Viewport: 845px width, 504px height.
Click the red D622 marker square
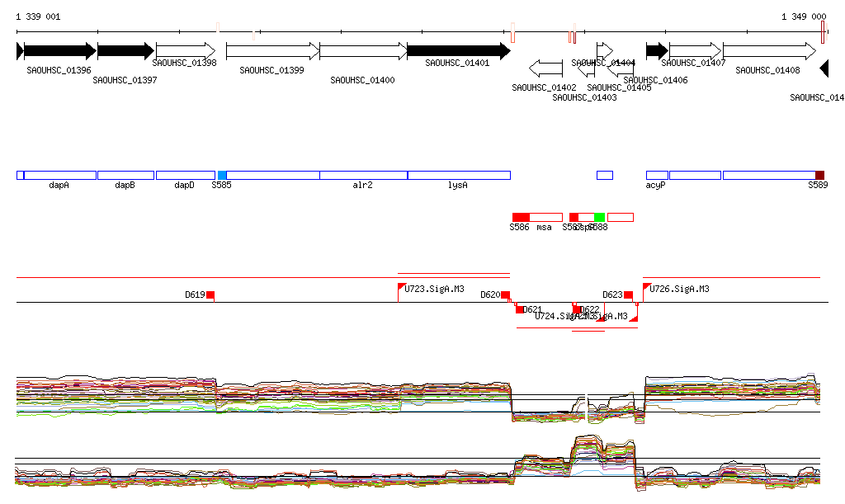pyautogui.click(x=577, y=309)
